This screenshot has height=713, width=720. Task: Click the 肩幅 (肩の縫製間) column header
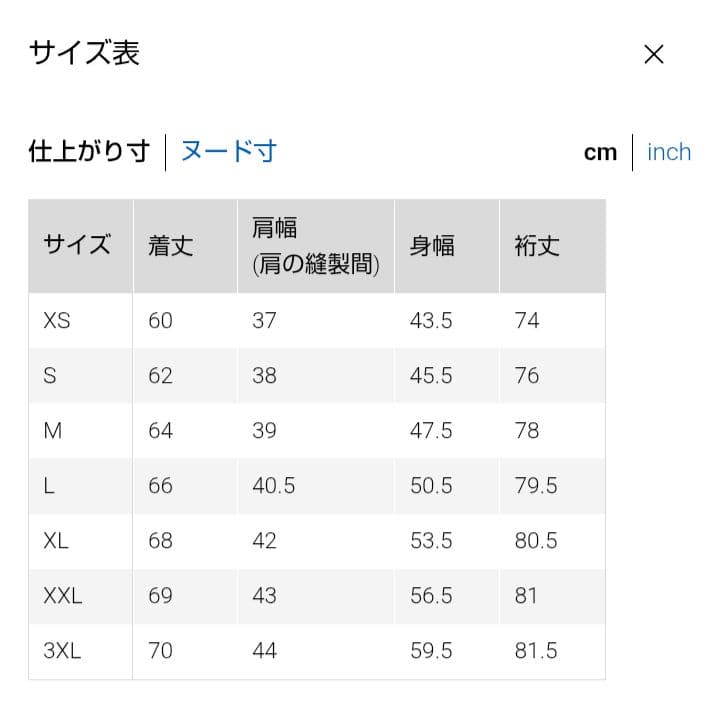tap(315, 246)
